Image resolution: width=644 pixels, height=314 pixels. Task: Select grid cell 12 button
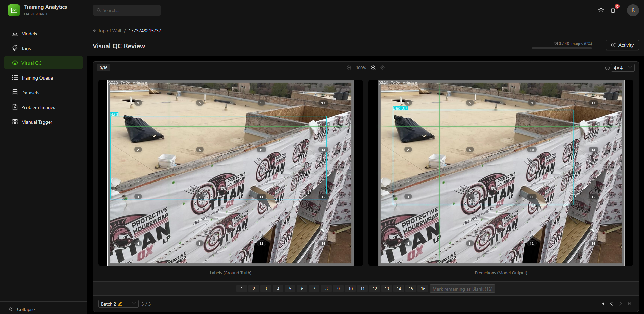(x=375, y=289)
